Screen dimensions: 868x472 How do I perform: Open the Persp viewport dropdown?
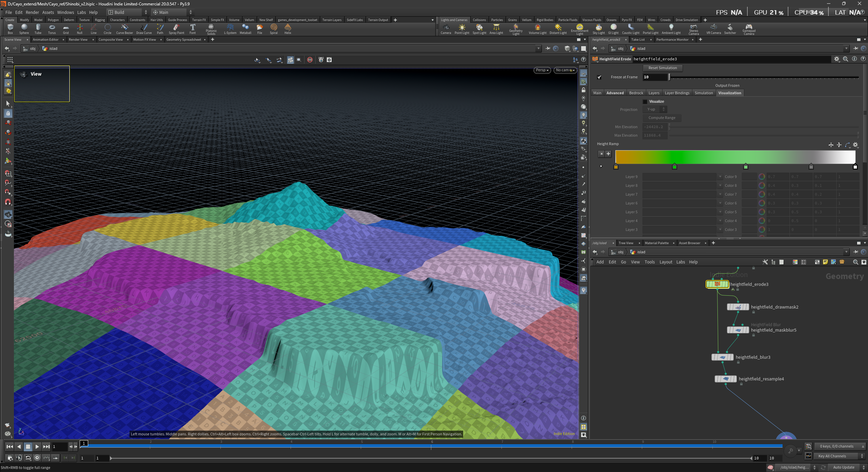pyautogui.click(x=542, y=70)
